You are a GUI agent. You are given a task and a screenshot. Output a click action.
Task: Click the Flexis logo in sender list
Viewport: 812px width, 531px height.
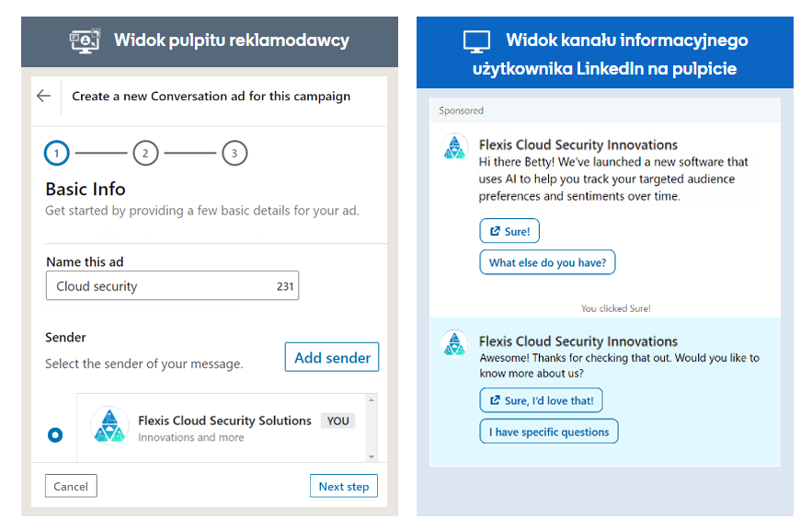coord(109,426)
